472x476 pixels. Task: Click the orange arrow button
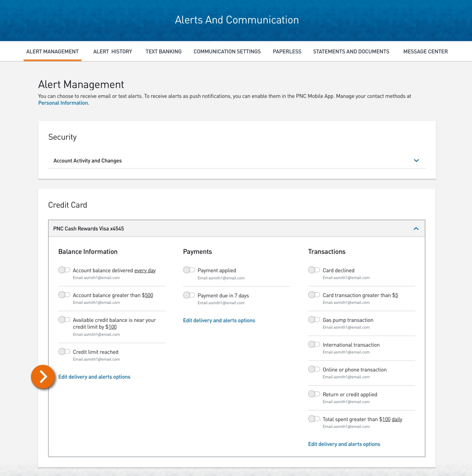43,377
